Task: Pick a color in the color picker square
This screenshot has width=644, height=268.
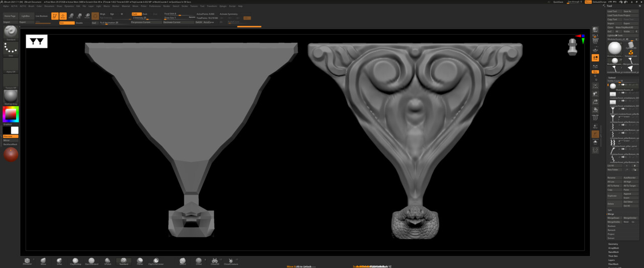Action: [x=11, y=114]
